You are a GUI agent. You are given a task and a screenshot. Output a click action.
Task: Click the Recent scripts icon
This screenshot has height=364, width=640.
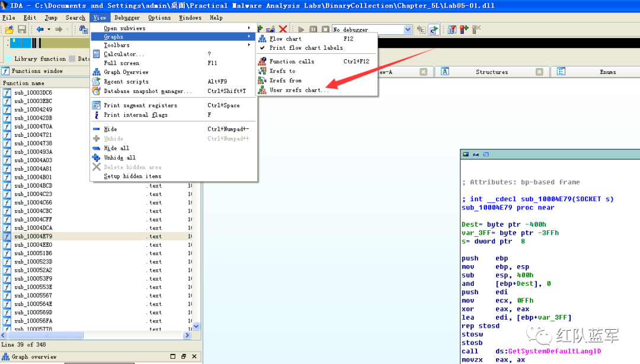[97, 82]
